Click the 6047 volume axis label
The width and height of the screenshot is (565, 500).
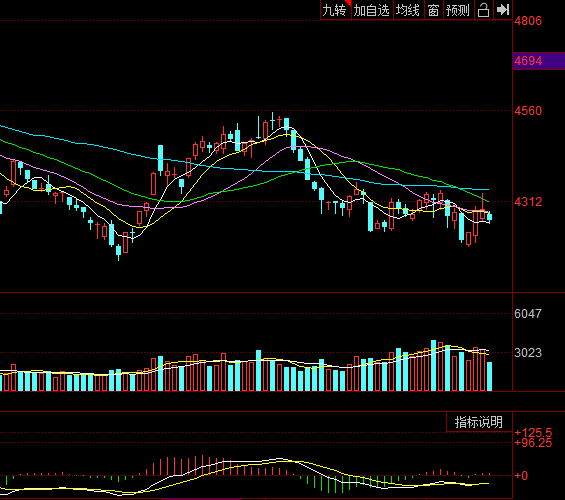click(528, 314)
